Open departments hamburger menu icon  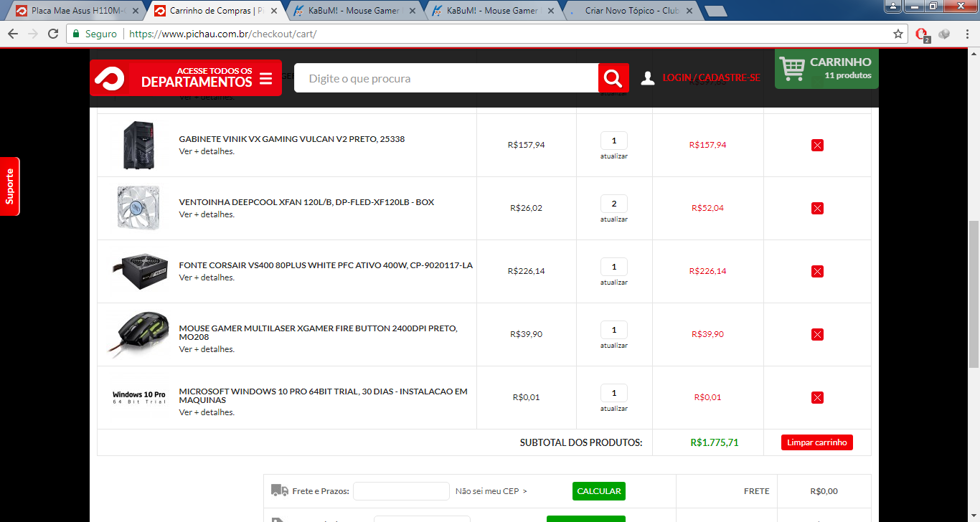265,79
